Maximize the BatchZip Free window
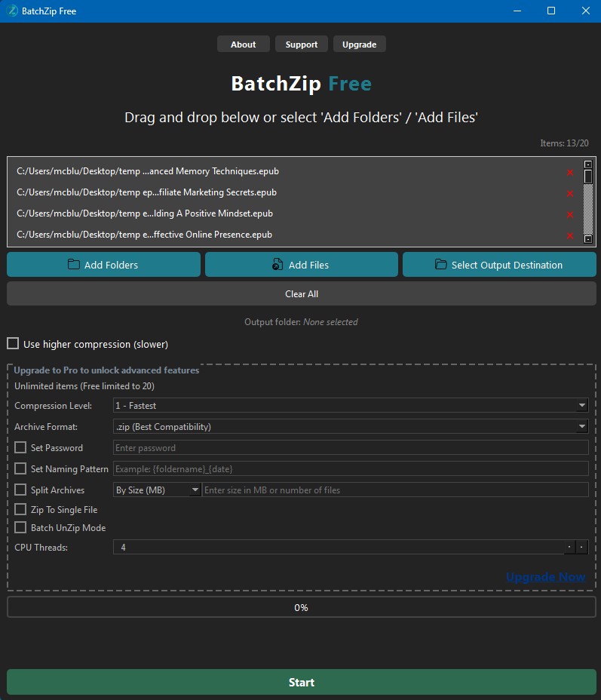The image size is (601, 700). (x=551, y=11)
